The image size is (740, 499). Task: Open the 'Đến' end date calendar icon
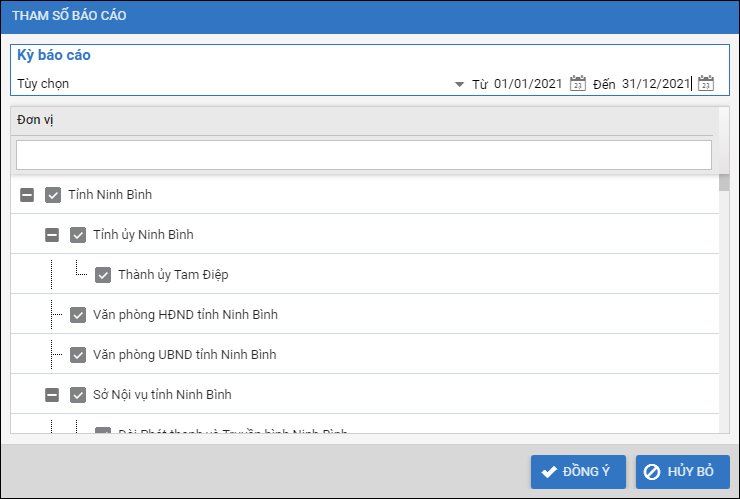705,84
